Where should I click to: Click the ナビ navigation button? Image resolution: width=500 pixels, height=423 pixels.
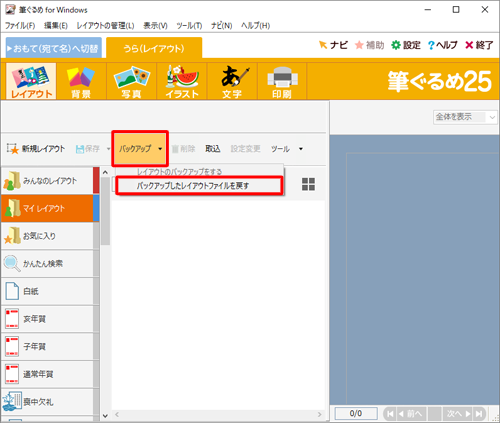[333, 45]
